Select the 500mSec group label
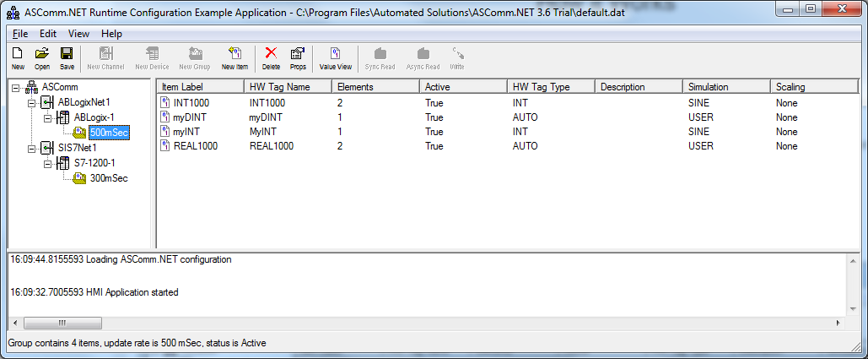Screen dimensions: 868x359 [x=109, y=133]
